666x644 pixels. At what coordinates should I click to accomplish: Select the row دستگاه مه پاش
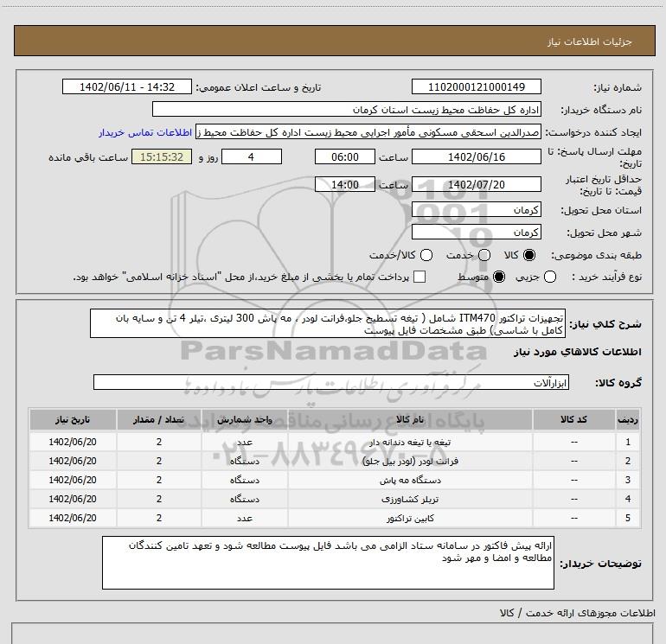(335, 480)
